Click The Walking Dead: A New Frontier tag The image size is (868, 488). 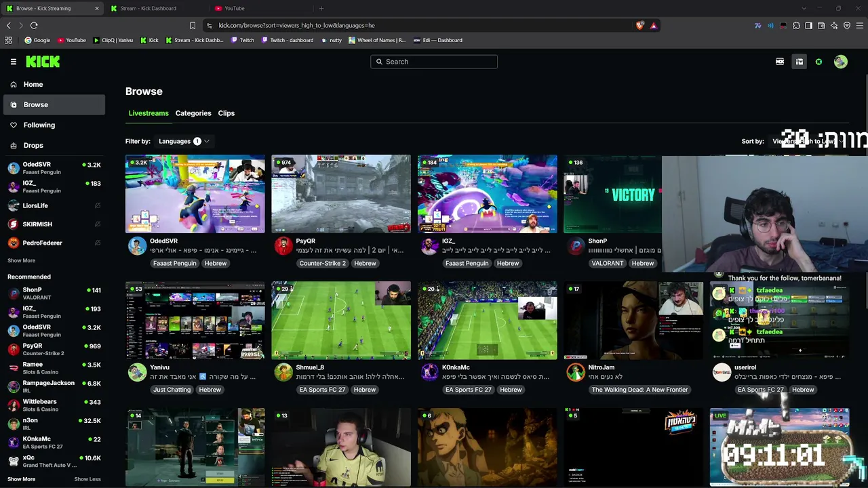coord(639,390)
